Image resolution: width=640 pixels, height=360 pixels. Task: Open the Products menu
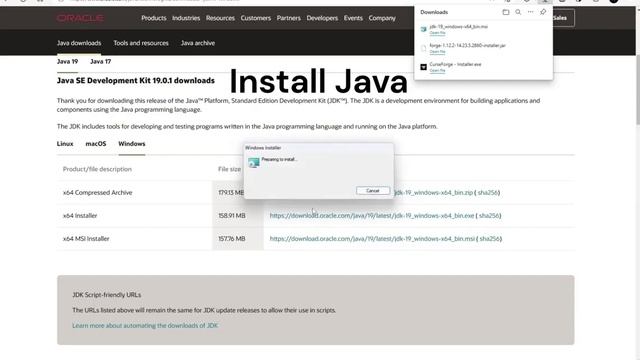coord(154,18)
